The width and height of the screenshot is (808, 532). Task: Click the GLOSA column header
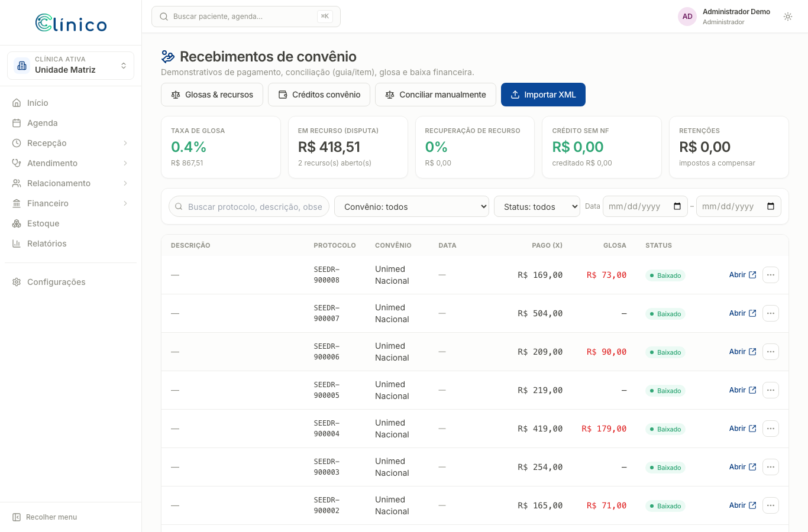[615, 245]
